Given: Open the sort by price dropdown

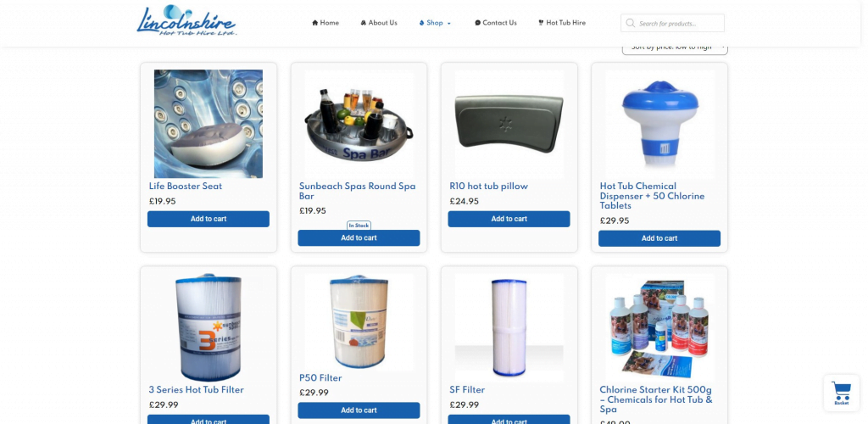Looking at the screenshot, I should tap(675, 48).
